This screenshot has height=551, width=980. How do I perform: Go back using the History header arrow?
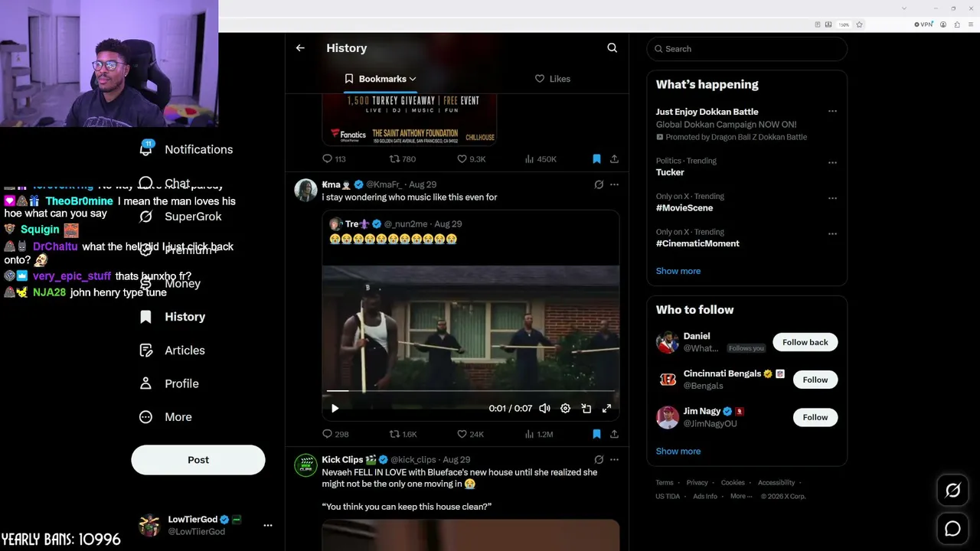pyautogui.click(x=300, y=47)
